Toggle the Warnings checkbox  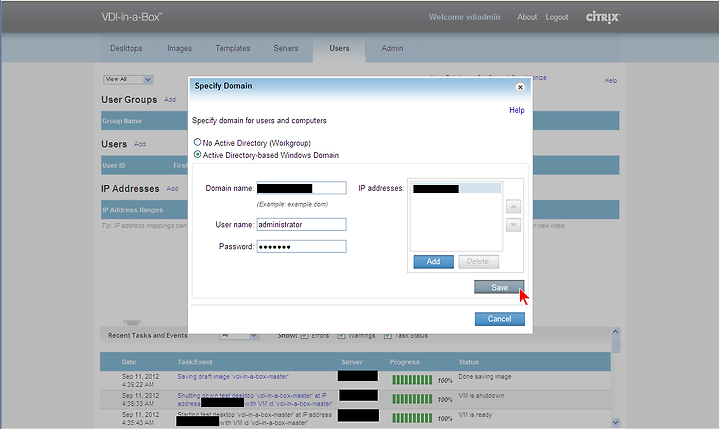coord(341,336)
